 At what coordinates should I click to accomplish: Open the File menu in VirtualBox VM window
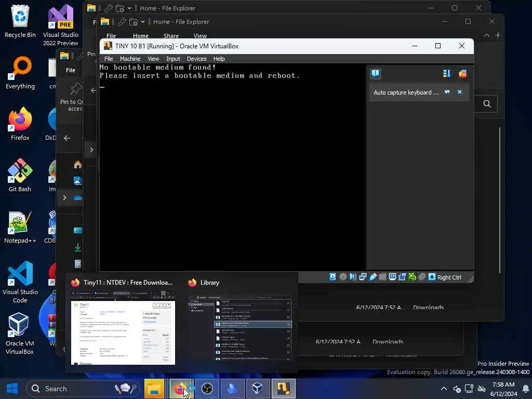pyautogui.click(x=109, y=59)
